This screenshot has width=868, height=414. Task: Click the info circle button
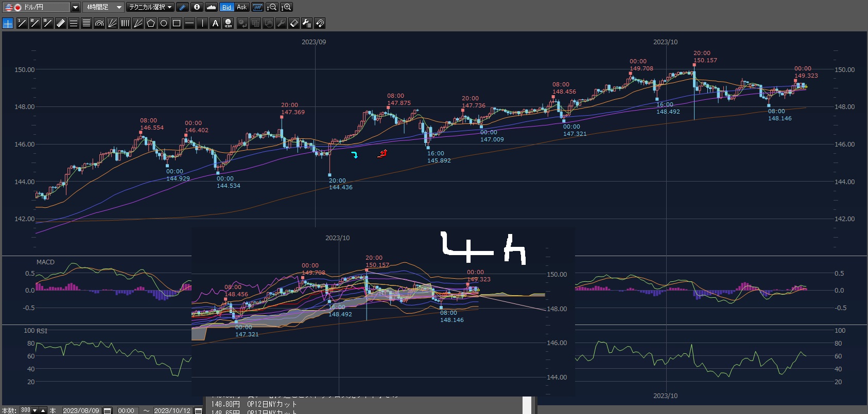click(197, 7)
